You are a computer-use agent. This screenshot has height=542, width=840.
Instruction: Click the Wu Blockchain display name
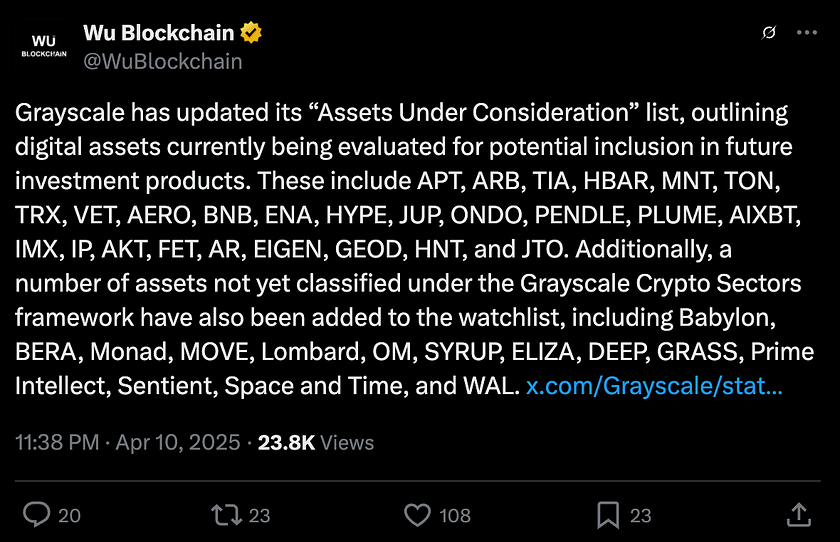coord(159,33)
